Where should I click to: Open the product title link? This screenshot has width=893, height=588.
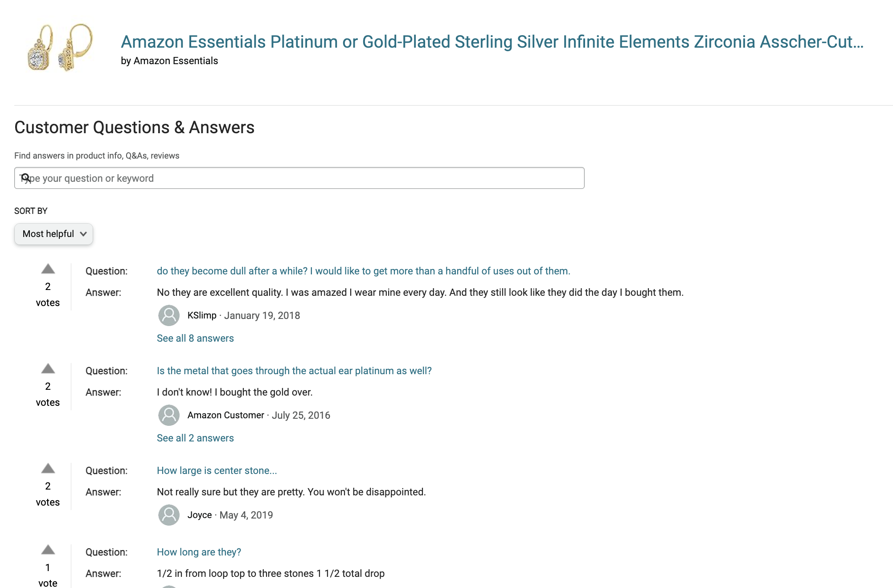tap(492, 42)
